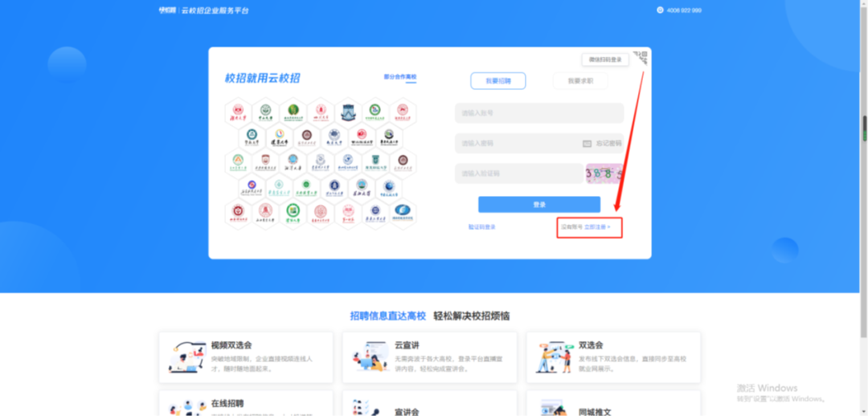
Task: Click the 视频双选会 illustration icon
Action: click(x=186, y=357)
